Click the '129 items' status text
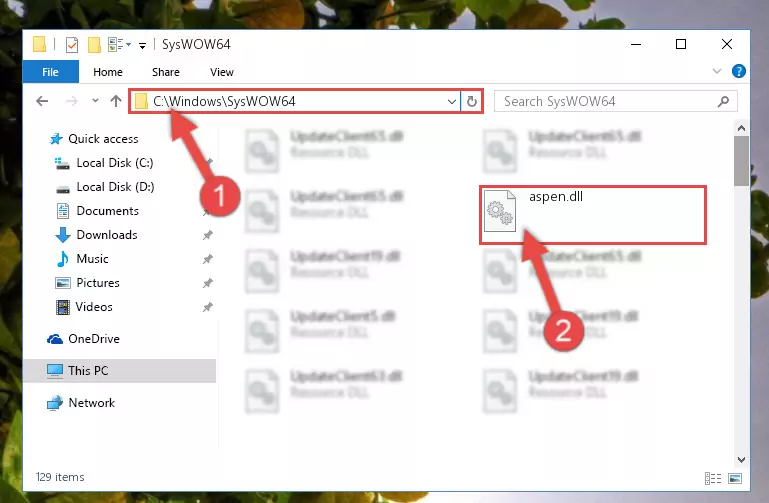The width and height of the screenshot is (769, 503). pos(60,477)
